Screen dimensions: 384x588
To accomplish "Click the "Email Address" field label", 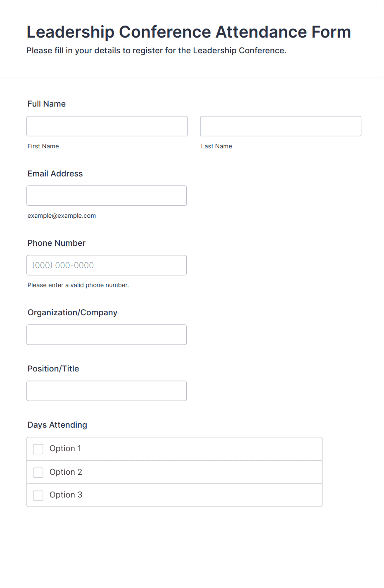I will click(x=55, y=174).
